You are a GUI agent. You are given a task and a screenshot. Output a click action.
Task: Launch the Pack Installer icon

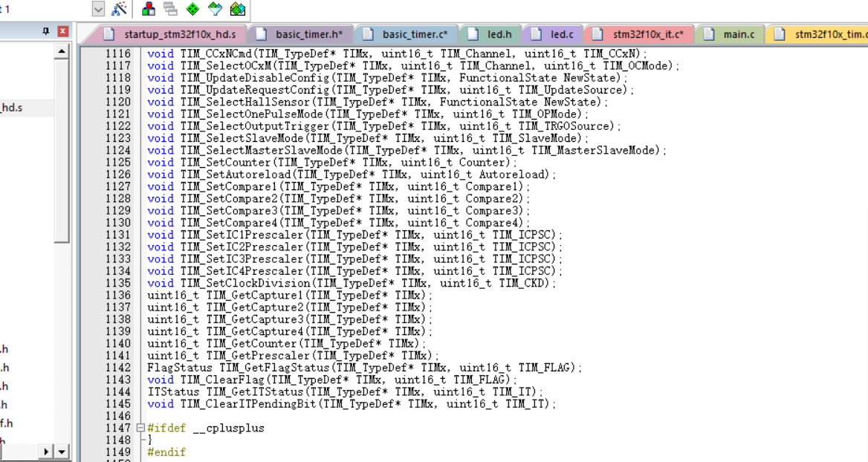tap(237, 9)
